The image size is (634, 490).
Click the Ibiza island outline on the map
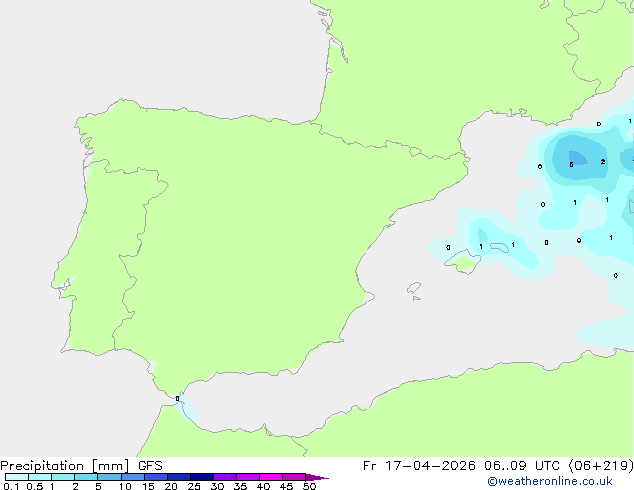click(x=414, y=288)
